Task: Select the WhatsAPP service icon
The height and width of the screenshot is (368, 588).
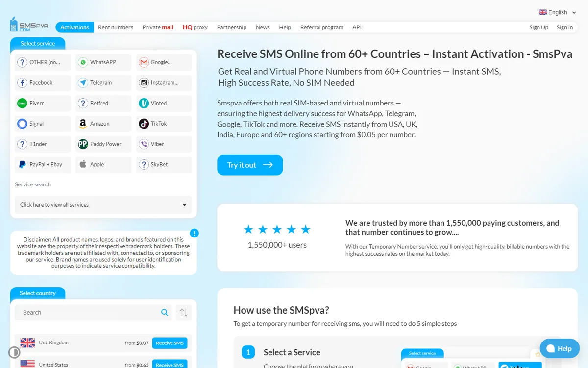Action: (83, 62)
